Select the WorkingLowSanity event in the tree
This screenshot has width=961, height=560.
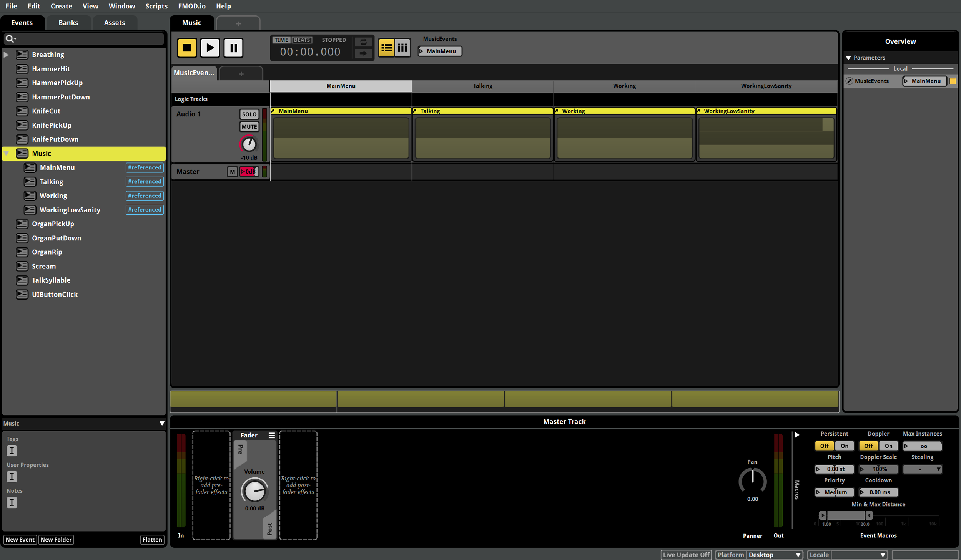pyautogui.click(x=70, y=210)
